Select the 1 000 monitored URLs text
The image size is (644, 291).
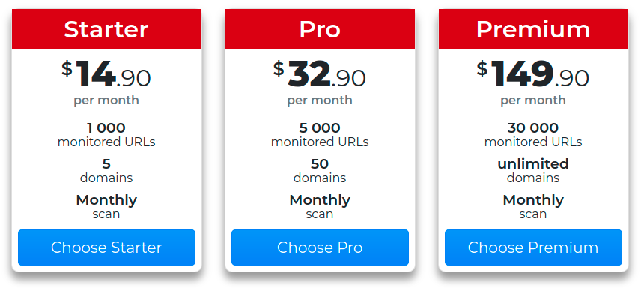point(106,135)
